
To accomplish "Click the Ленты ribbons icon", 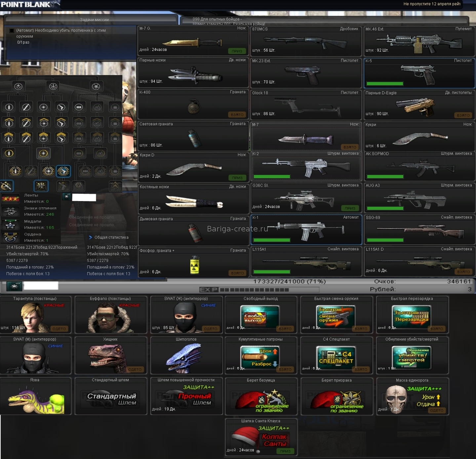I will [x=10, y=198].
